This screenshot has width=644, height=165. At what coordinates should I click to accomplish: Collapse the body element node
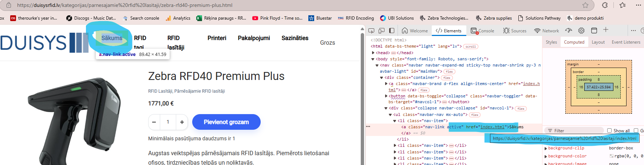coord(373,59)
